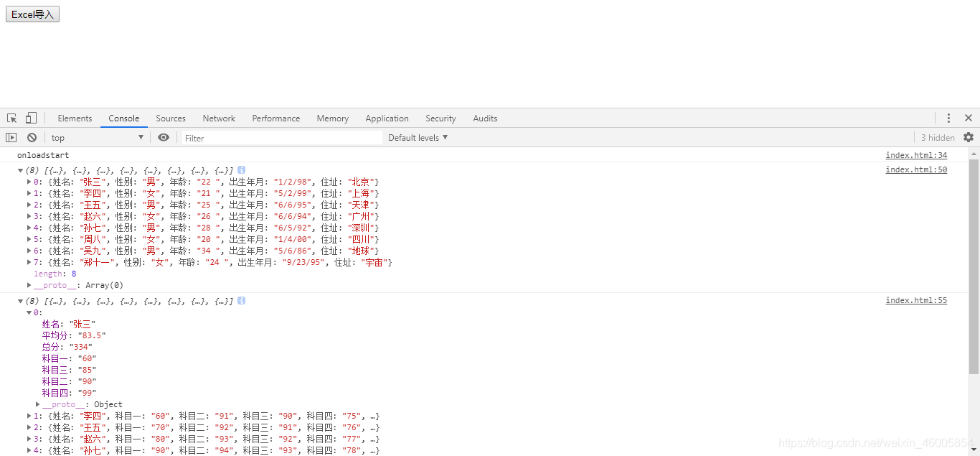
Task: Expand row 1 with 李四 住址 上海
Action: click(x=29, y=193)
